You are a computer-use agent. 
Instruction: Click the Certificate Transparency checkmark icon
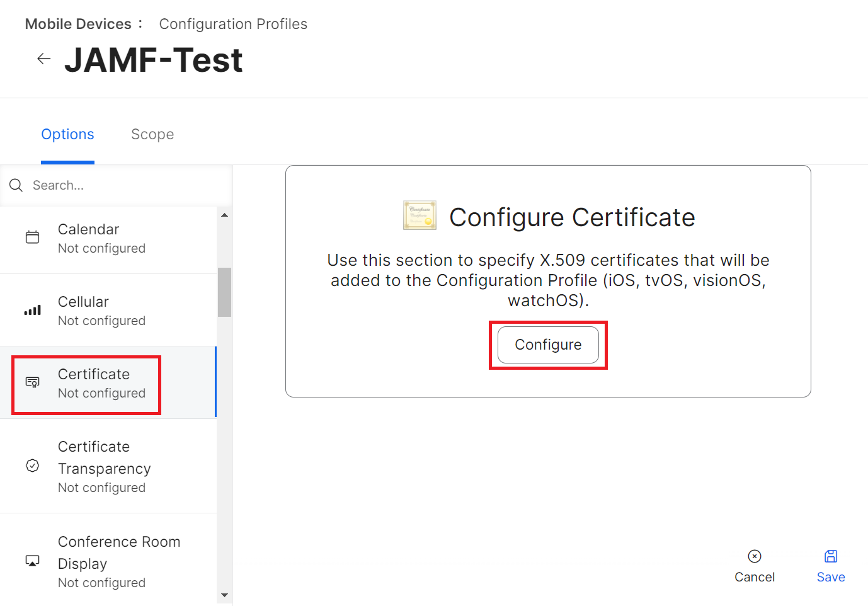pos(32,466)
